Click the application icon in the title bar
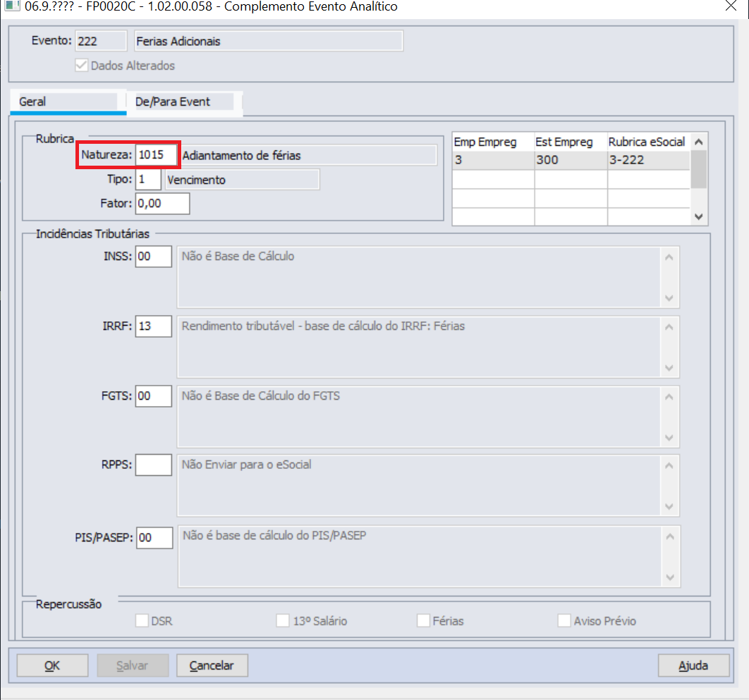The image size is (749, 700). pyautogui.click(x=11, y=6)
